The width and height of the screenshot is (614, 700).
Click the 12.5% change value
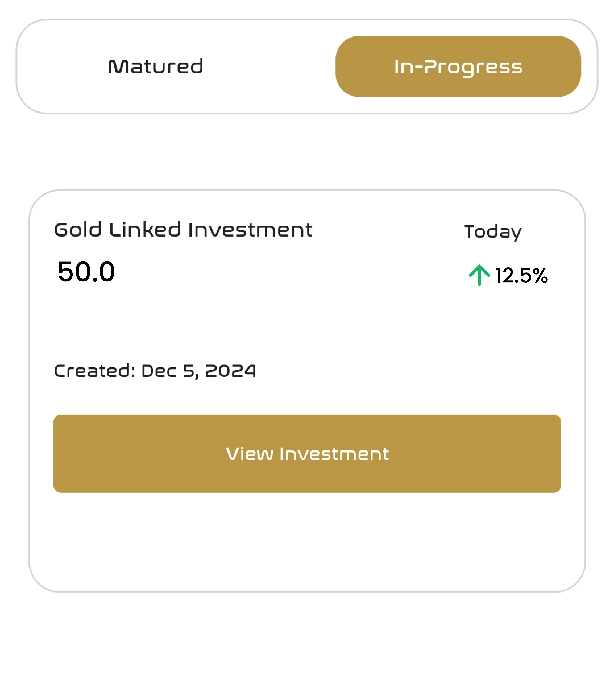521,275
